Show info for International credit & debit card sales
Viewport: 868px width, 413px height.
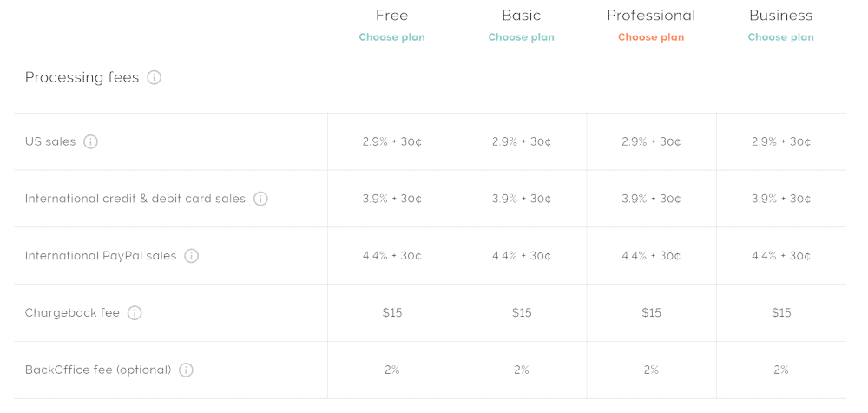pyautogui.click(x=260, y=199)
